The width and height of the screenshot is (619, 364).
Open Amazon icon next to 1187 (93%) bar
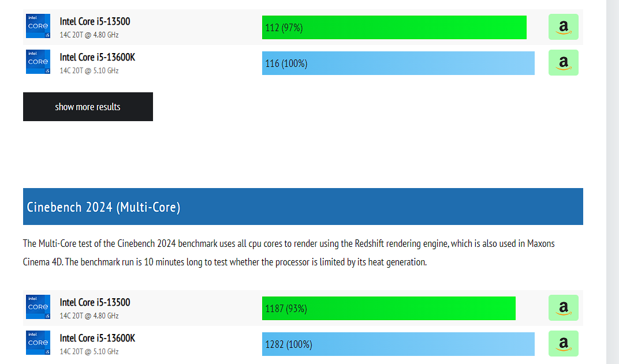563,308
